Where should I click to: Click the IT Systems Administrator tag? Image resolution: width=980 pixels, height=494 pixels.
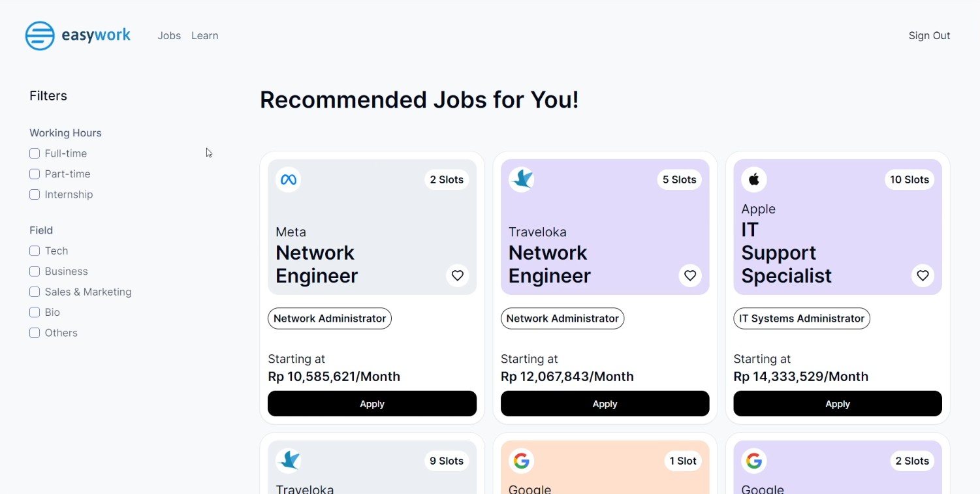[x=801, y=318]
